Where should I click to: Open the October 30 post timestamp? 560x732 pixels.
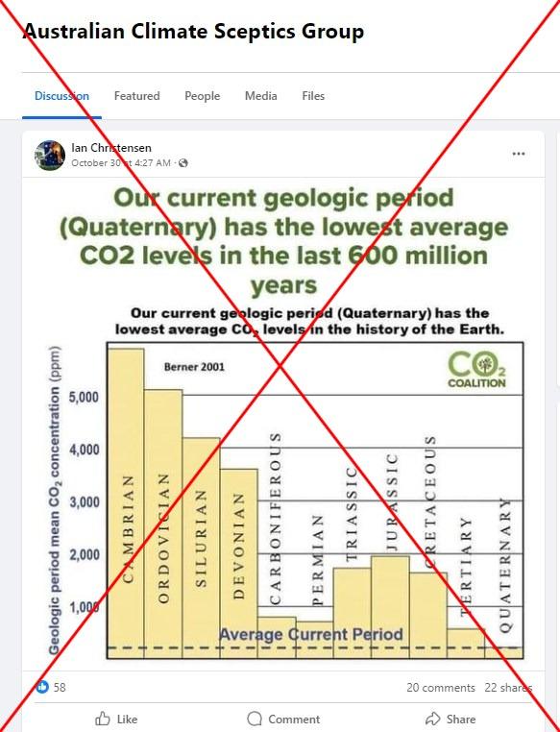pos(121,163)
